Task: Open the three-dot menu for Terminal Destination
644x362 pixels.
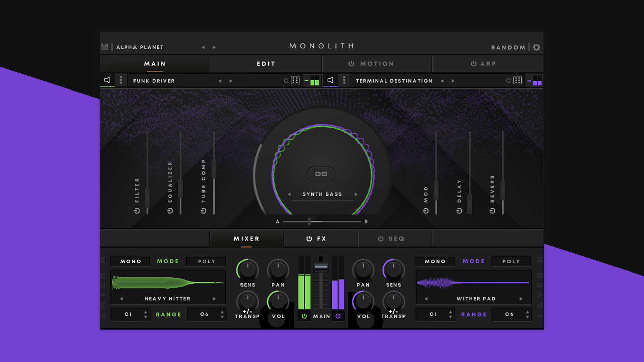Action: click(x=344, y=80)
